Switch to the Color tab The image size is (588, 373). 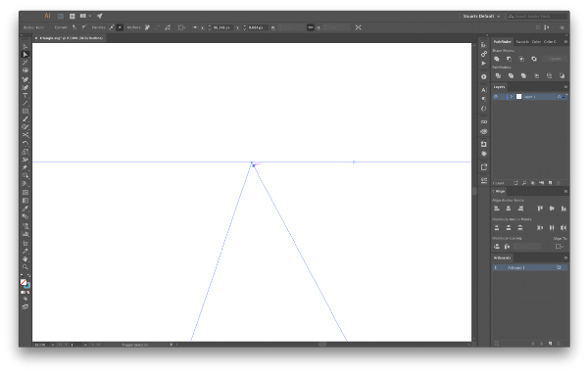(x=536, y=41)
